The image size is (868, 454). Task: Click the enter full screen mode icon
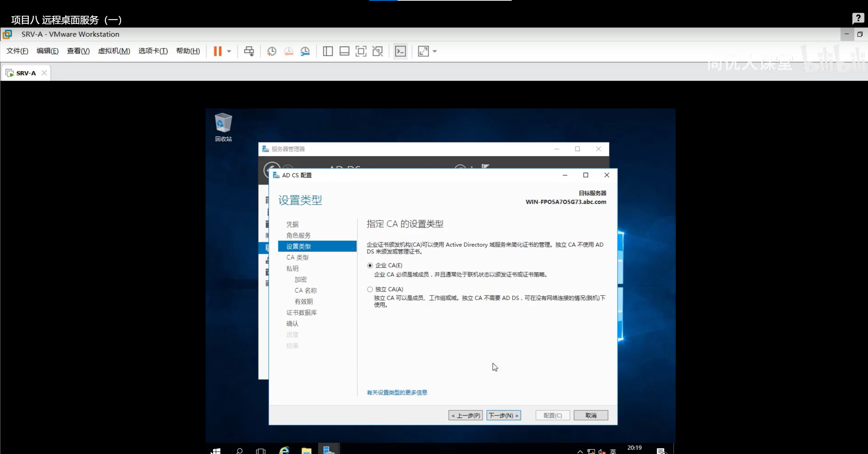[361, 51]
